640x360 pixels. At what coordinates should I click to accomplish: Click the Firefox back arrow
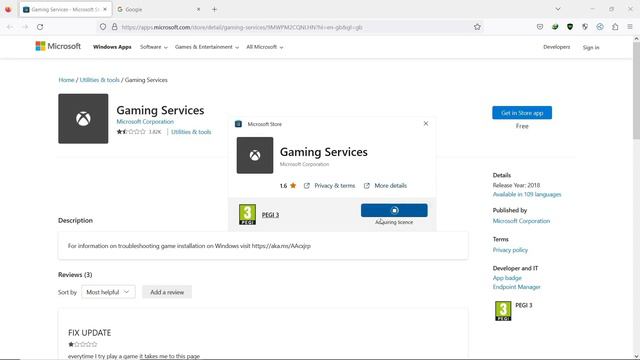click(10, 27)
